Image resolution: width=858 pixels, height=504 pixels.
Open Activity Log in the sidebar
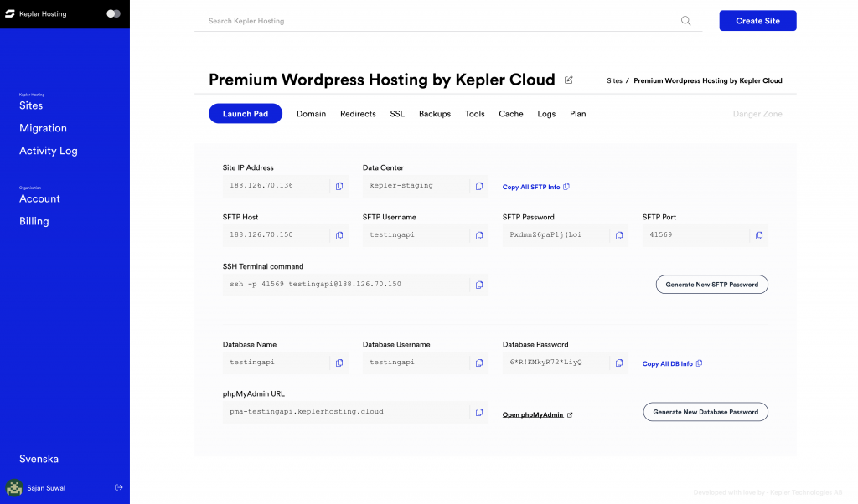pyautogui.click(x=48, y=151)
